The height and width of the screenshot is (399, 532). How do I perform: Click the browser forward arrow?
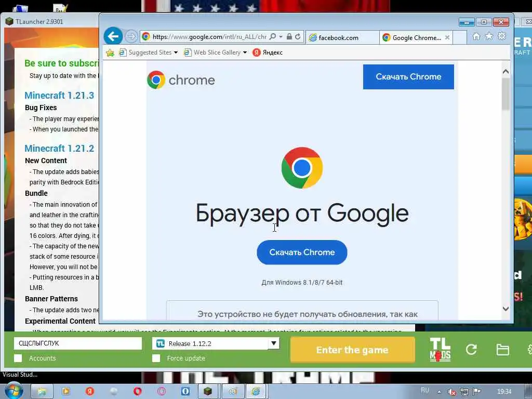pos(131,36)
